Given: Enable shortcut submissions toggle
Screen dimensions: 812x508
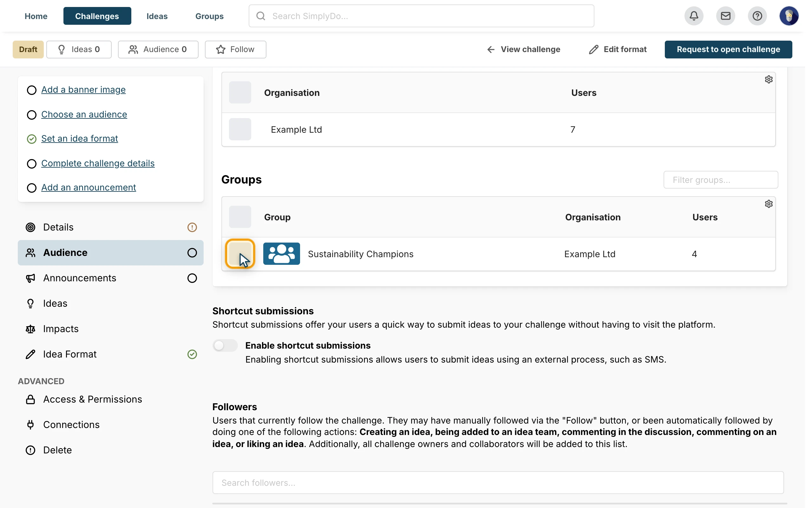Looking at the screenshot, I should (x=225, y=345).
